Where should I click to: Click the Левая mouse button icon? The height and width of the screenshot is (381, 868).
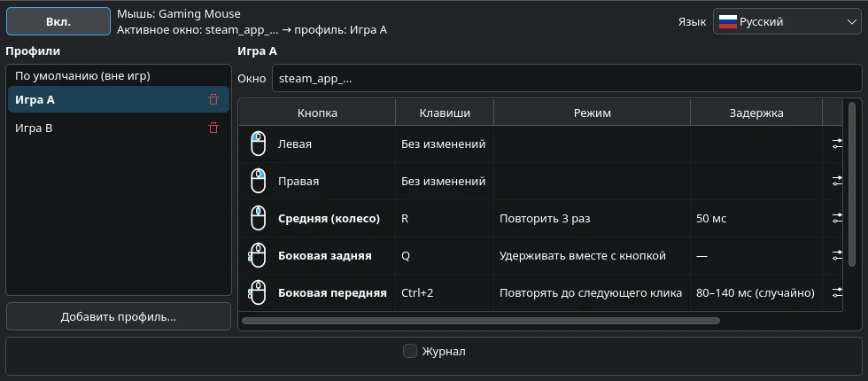click(x=258, y=144)
